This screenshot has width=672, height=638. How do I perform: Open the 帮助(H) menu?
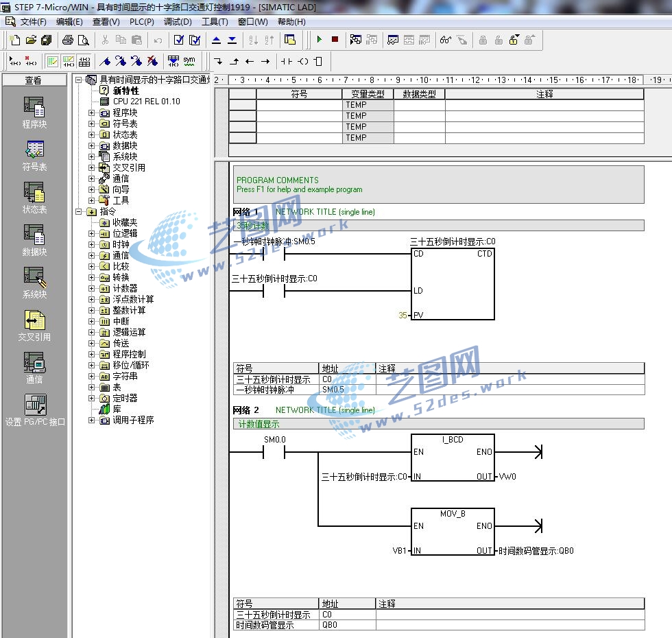(291, 22)
